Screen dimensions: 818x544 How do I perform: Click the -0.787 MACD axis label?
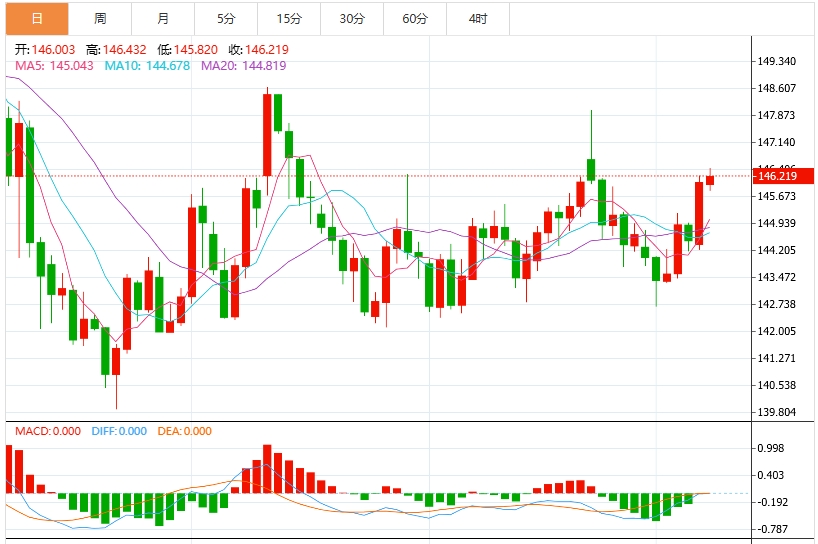(772, 529)
